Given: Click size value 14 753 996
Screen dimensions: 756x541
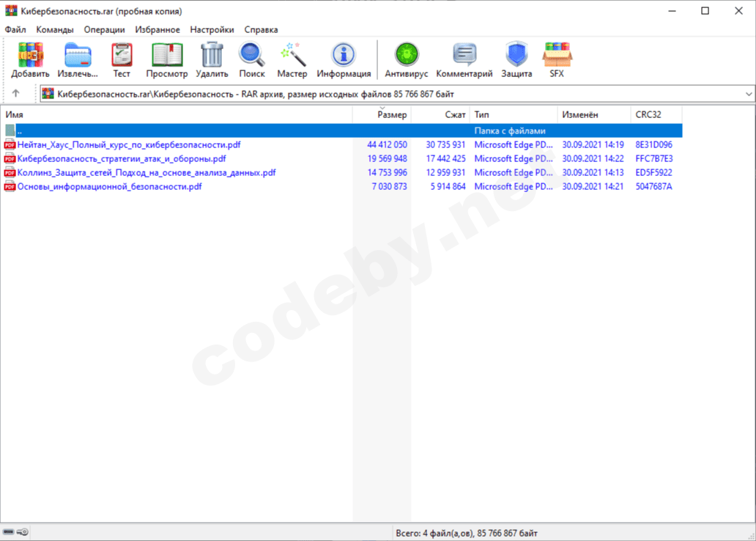Looking at the screenshot, I should pyautogui.click(x=388, y=173).
